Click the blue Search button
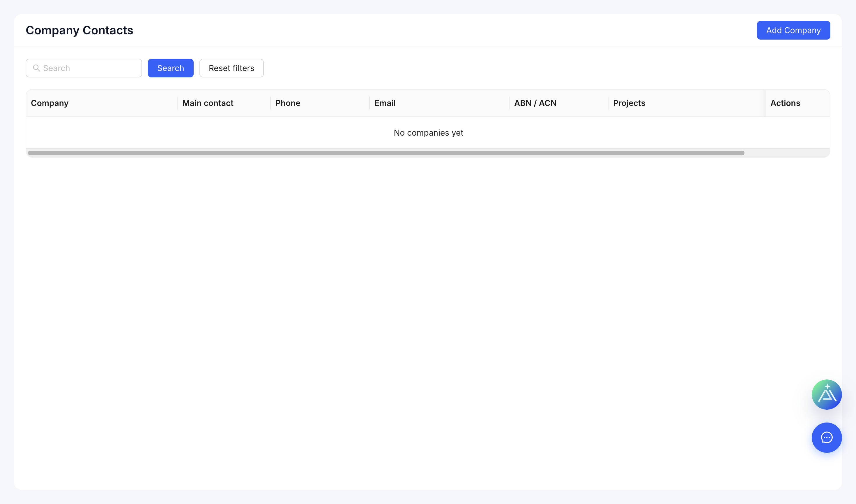The image size is (856, 504). tap(171, 68)
